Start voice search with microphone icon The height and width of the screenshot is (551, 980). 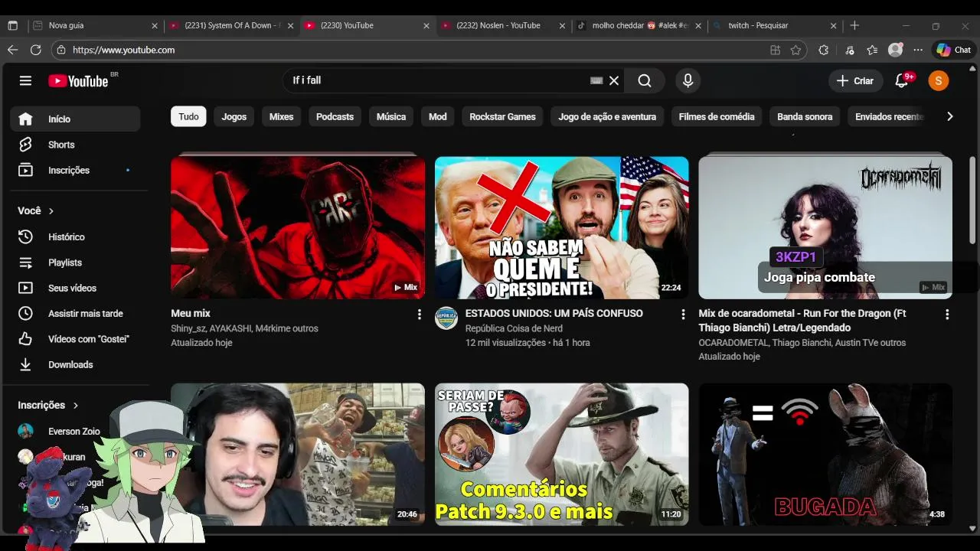[688, 80]
